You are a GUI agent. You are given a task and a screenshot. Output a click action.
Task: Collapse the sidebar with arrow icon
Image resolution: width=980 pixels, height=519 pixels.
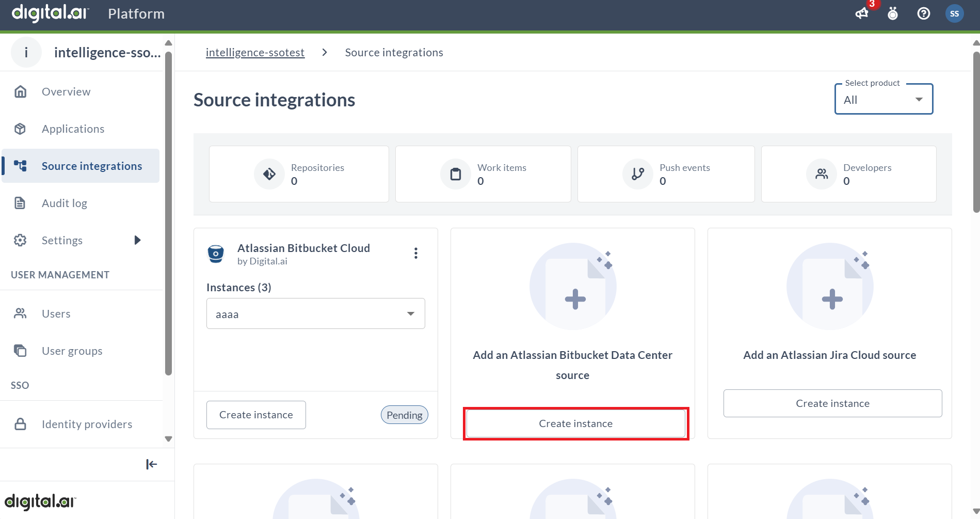pos(151,464)
